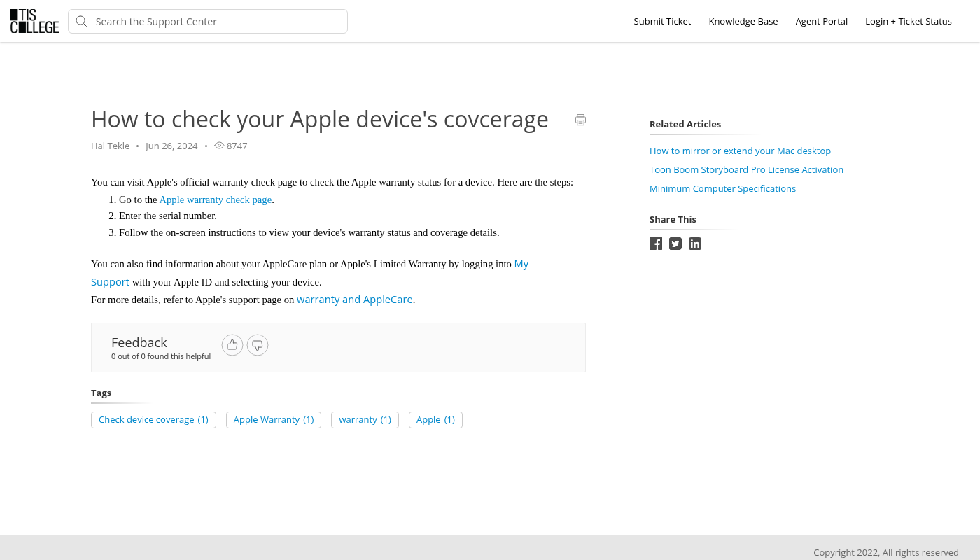Open the Submit Ticket page
Image resolution: width=980 pixels, height=560 pixels.
click(x=662, y=22)
